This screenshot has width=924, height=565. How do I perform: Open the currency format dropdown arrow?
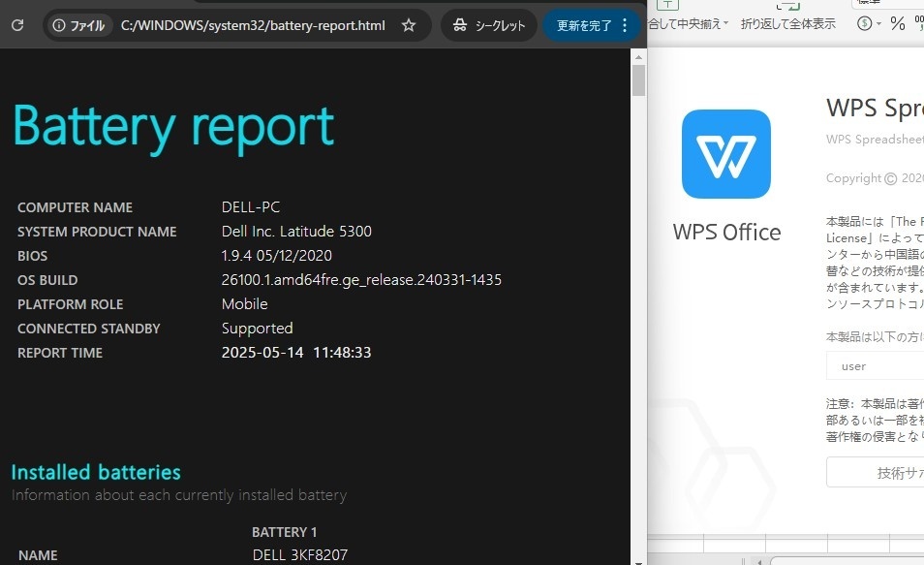click(x=878, y=24)
